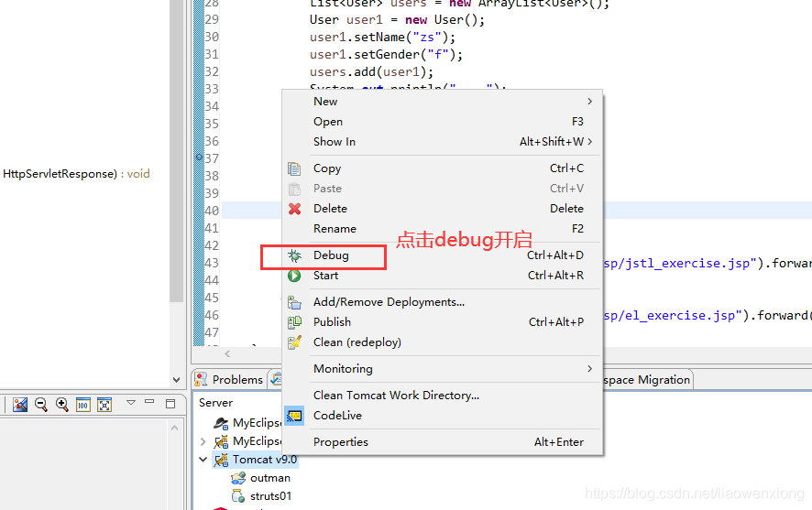Collapse the Tomcat v9.0 server node
812x510 pixels.
(203, 460)
